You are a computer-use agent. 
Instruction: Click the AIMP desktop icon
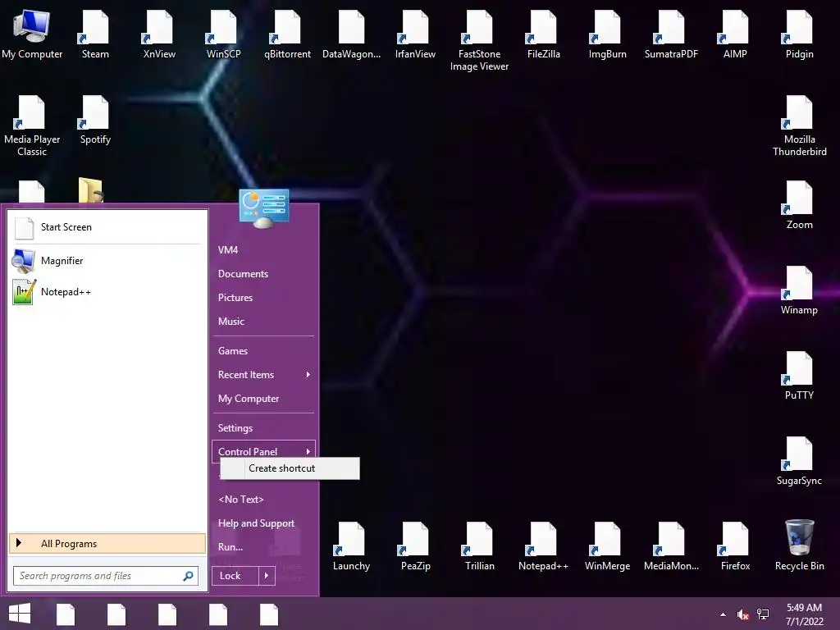point(735,34)
